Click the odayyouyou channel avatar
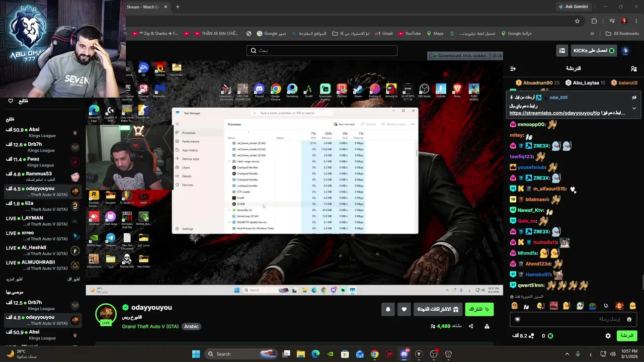 click(106, 314)
